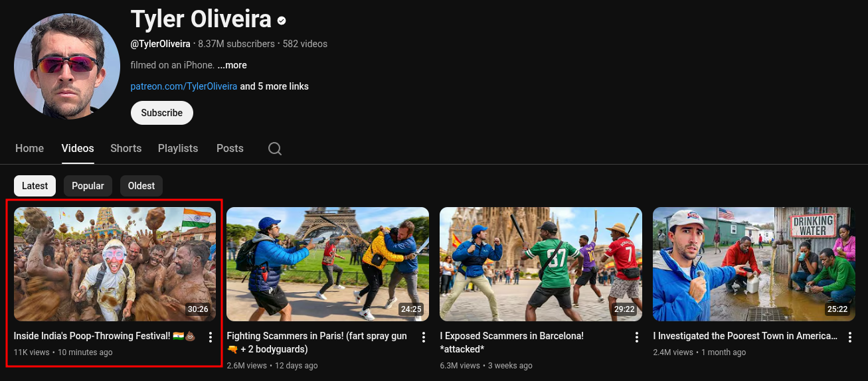Click the @TylerOliveira channel handle

coord(161,44)
